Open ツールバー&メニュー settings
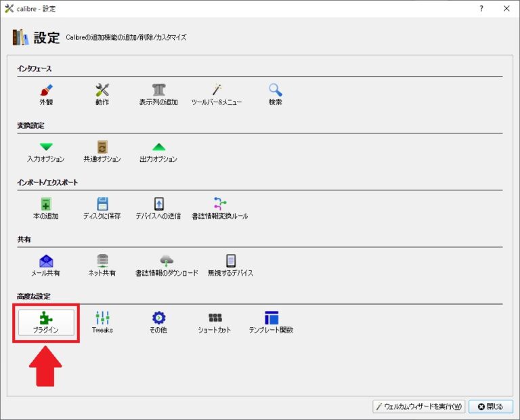Screen dimensions: 520x420 217,95
